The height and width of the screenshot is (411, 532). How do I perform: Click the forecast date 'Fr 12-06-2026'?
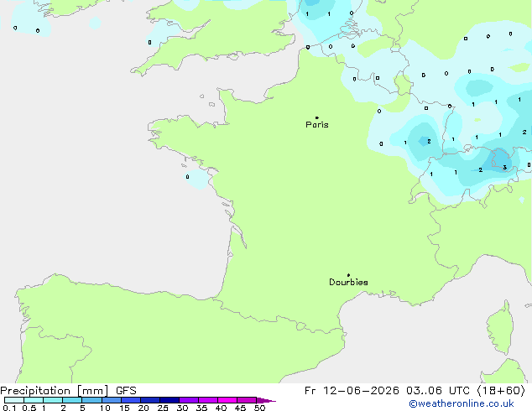click(352, 391)
